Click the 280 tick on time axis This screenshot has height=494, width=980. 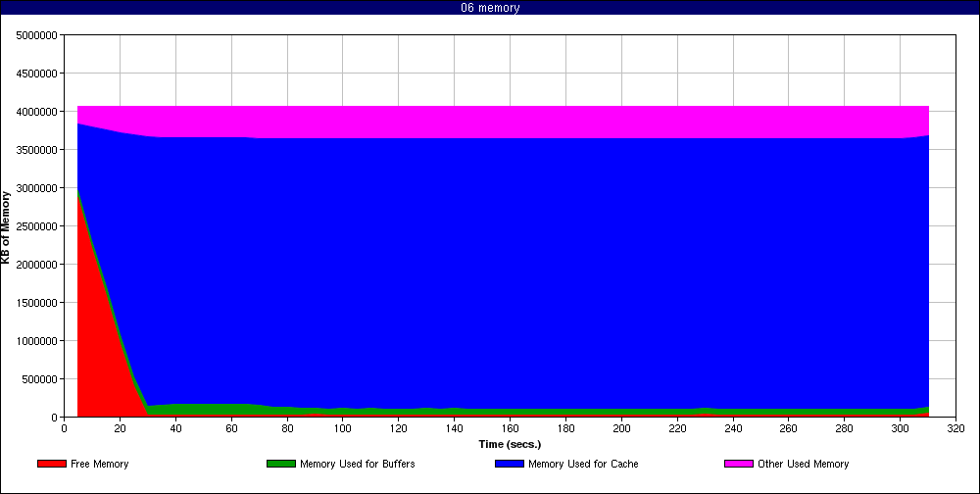pyautogui.click(x=845, y=429)
